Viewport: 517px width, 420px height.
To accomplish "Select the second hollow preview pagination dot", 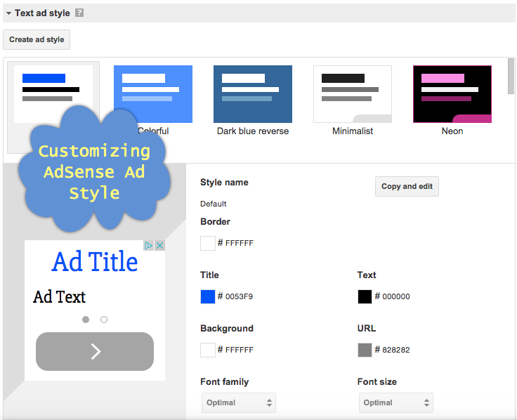I will click(x=104, y=320).
